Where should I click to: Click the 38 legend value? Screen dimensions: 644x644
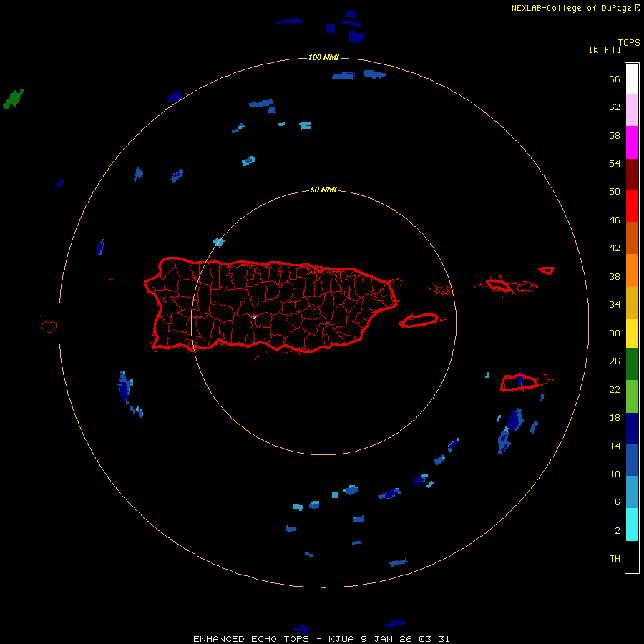[615, 276]
